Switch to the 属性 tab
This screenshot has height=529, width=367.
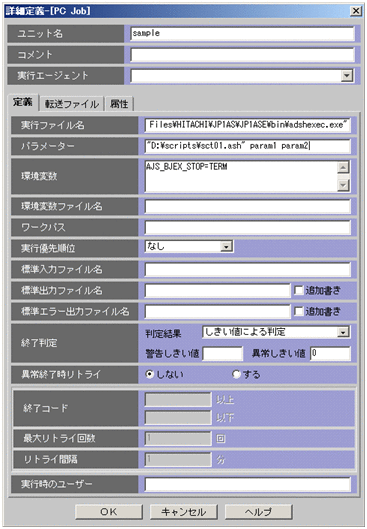coord(119,104)
